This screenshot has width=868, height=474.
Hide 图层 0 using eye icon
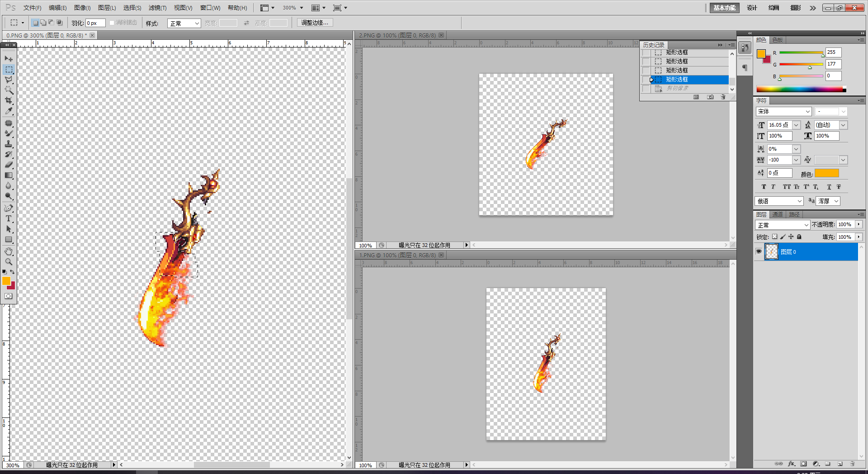[x=759, y=251]
